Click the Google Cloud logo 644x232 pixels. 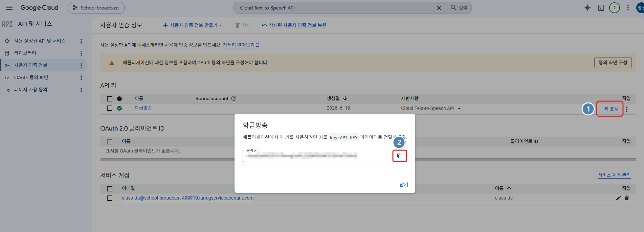click(39, 8)
